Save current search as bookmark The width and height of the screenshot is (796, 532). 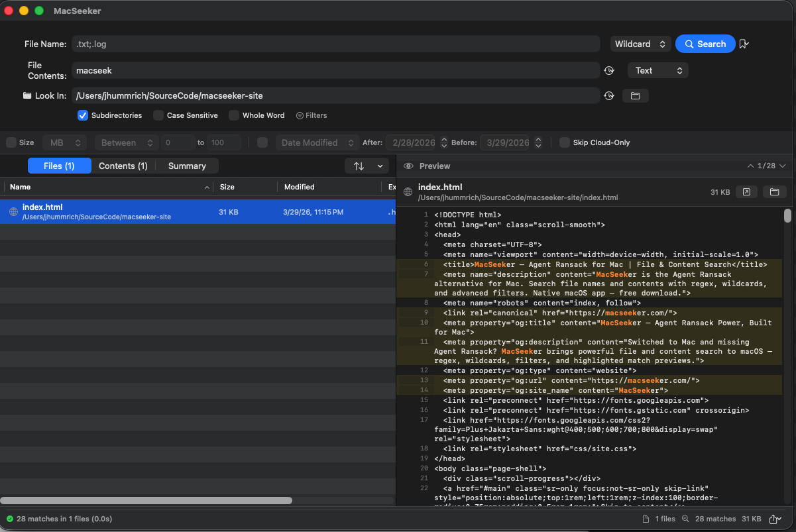click(744, 44)
